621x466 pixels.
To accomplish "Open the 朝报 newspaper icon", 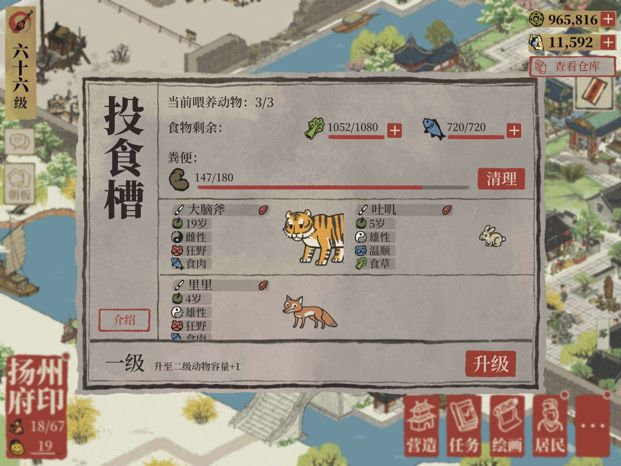I will 20,184.
